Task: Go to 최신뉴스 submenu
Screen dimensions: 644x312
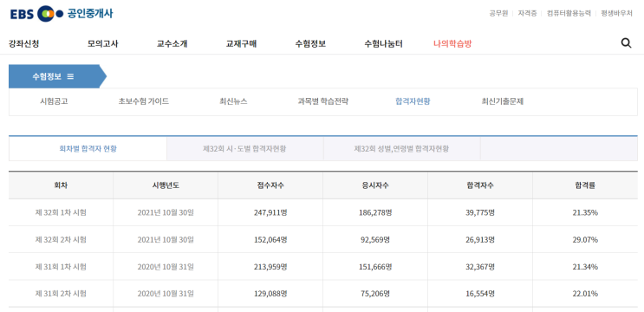Action: [x=233, y=101]
